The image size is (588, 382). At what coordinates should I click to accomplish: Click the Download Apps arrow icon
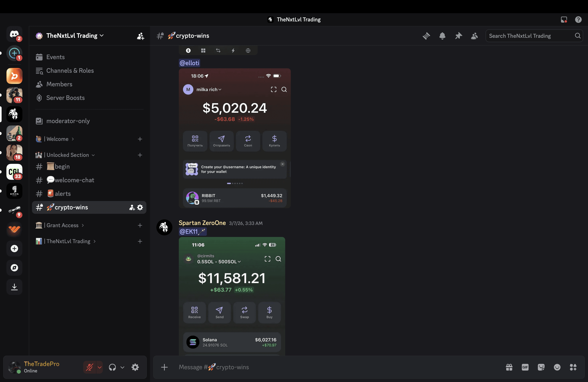(x=14, y=287)
